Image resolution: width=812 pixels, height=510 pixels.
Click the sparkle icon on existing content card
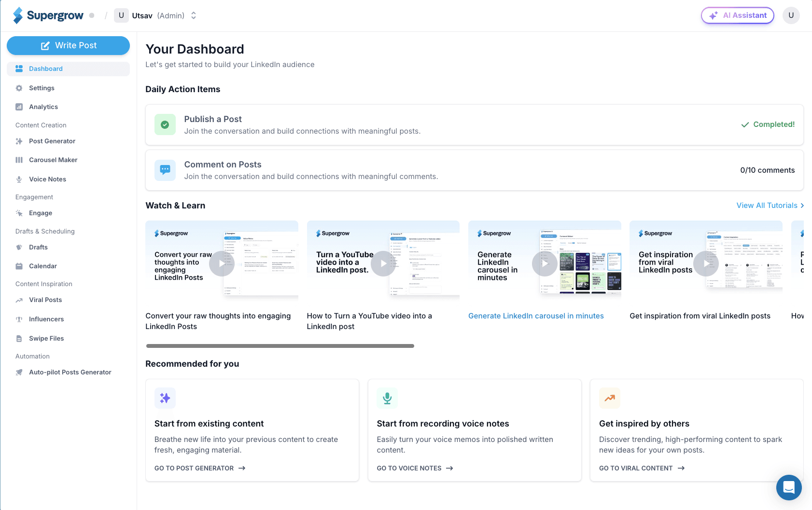coord(165,398)
